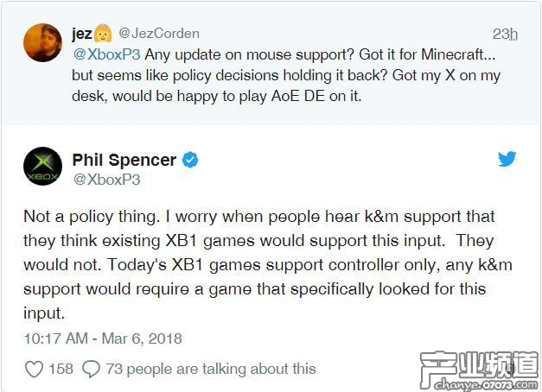Click the speech bubble reply icon
The height and width of the screenshot is (392, 542).
click(x=91, y=370)
